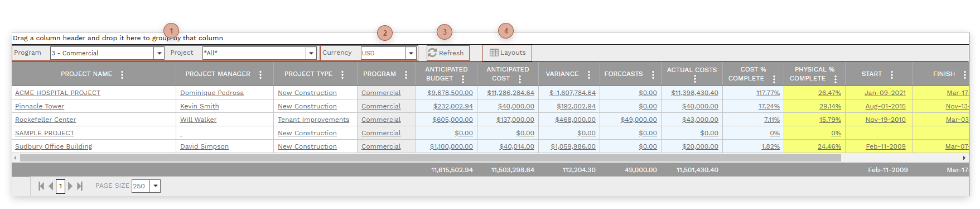Click anticipated cost $11,286,284.64

pos(510,93)
